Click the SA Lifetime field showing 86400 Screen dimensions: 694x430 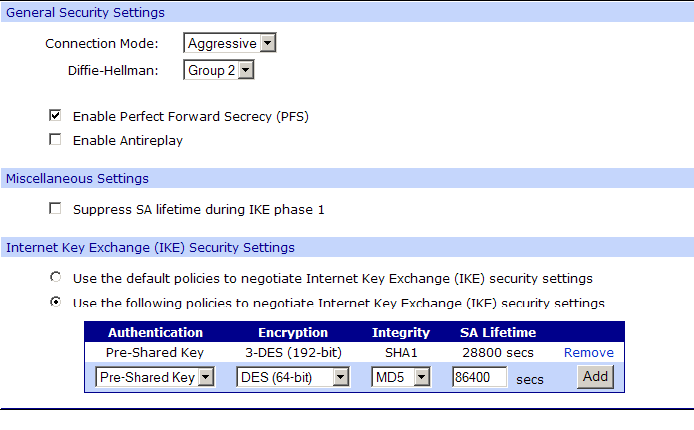[x=479, y=377]
